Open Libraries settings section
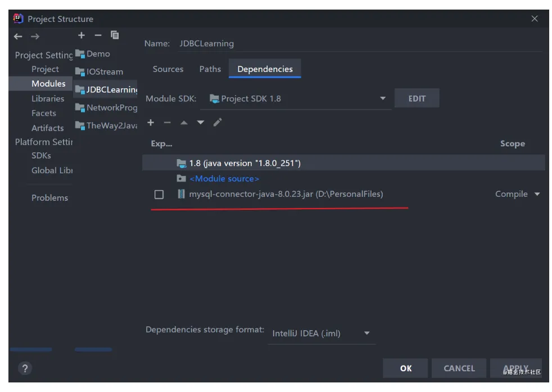 coord(48,98)
